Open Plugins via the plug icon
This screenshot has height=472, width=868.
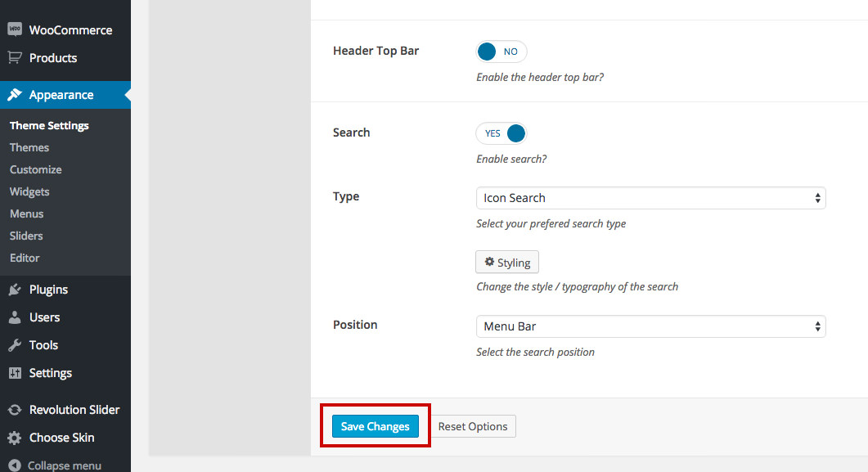tap(15, 290)
